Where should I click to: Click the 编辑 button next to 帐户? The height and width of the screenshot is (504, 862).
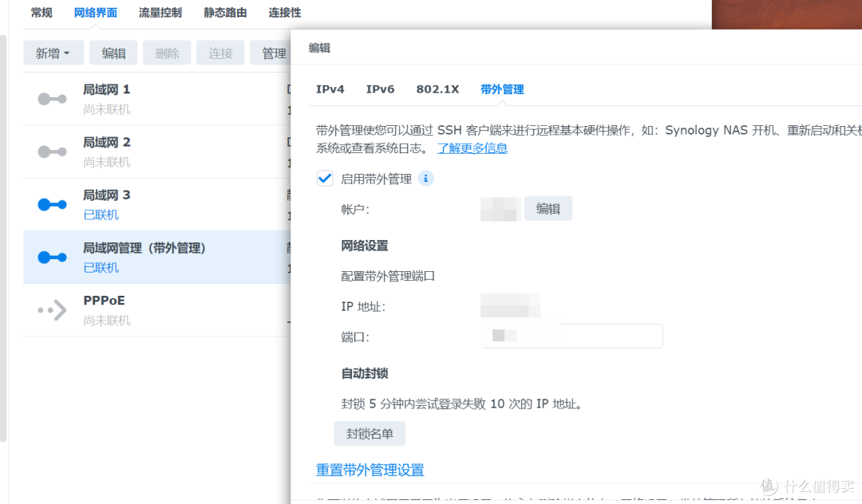point(548,208)
